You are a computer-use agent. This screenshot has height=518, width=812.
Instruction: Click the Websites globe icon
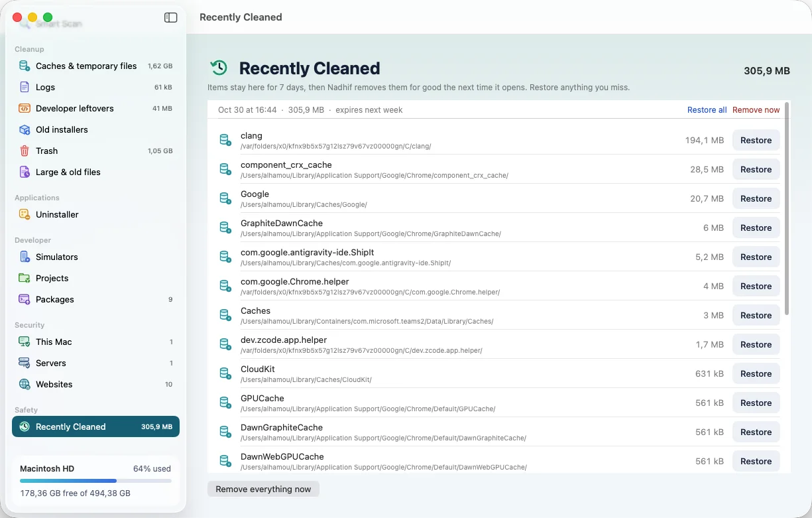25,384
